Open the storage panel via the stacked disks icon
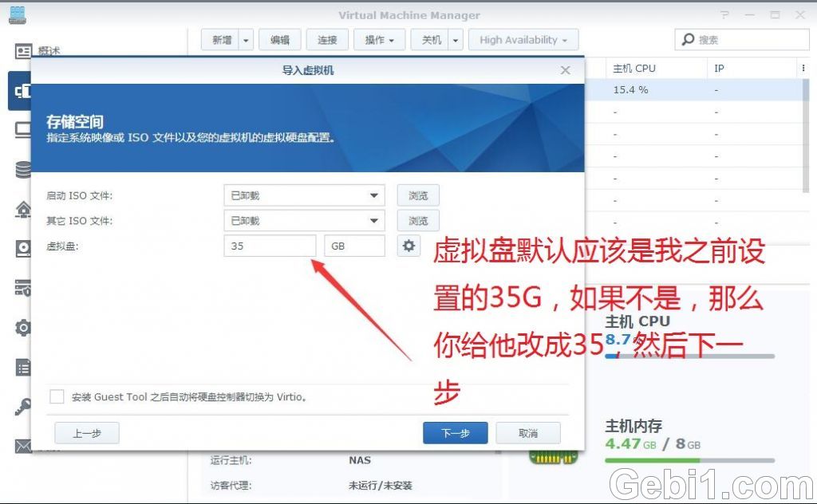 click(22, 169)
